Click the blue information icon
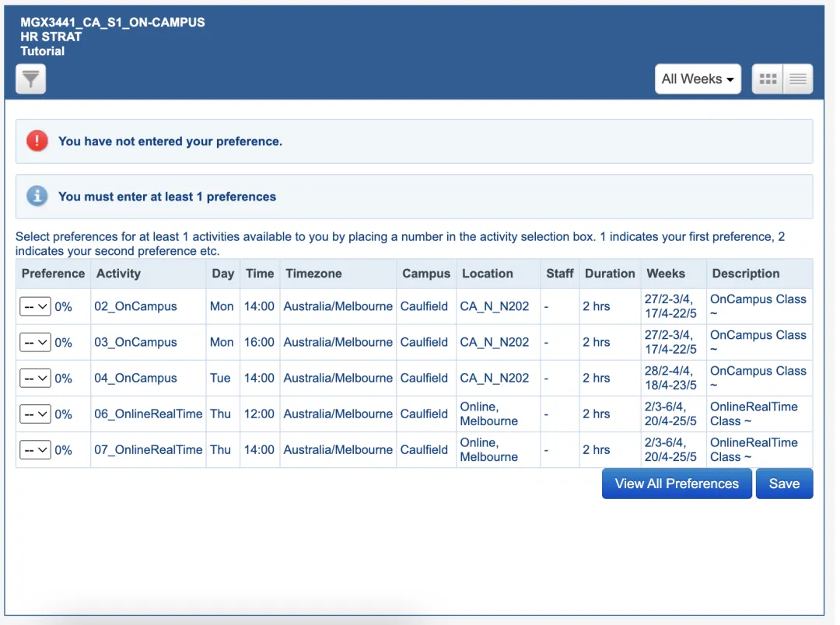The height and width of the screenshot is (625, 840). tap(37, 197)
